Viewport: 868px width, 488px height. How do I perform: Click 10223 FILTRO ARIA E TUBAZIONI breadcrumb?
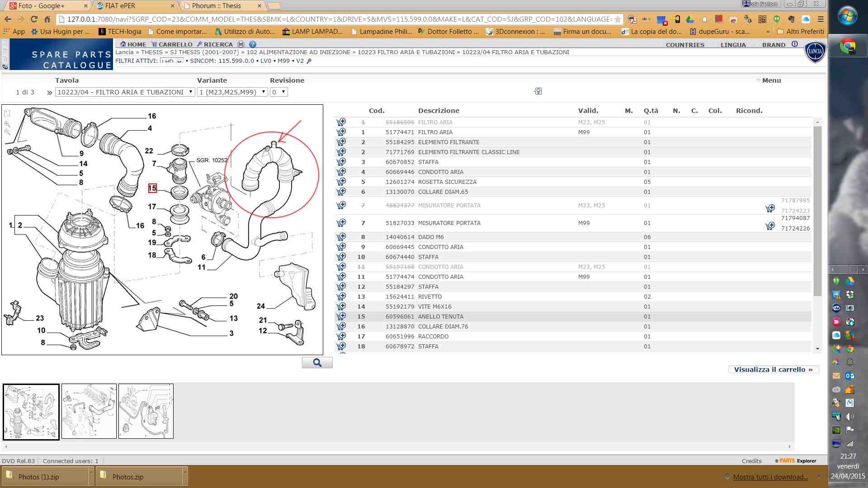tap(406, 52)
